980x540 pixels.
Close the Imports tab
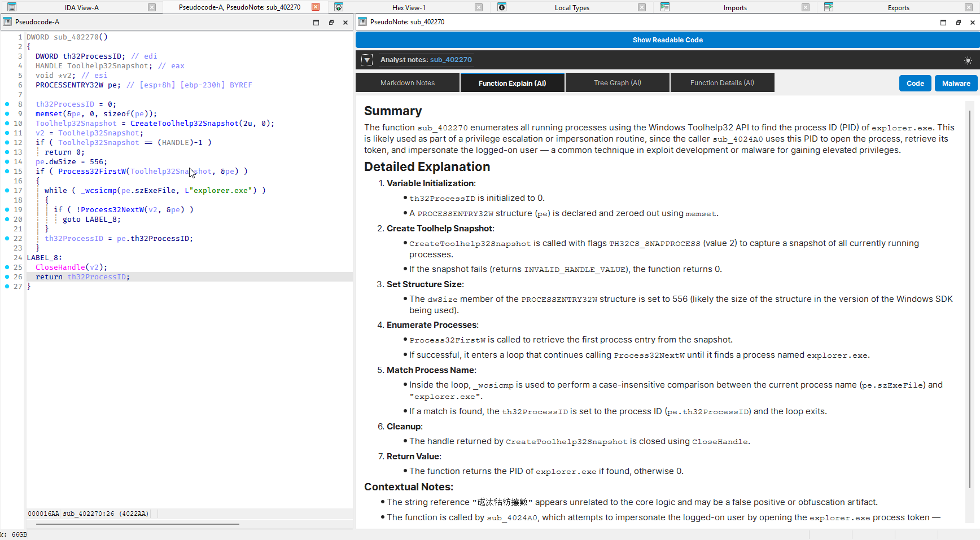coord(806,7)
